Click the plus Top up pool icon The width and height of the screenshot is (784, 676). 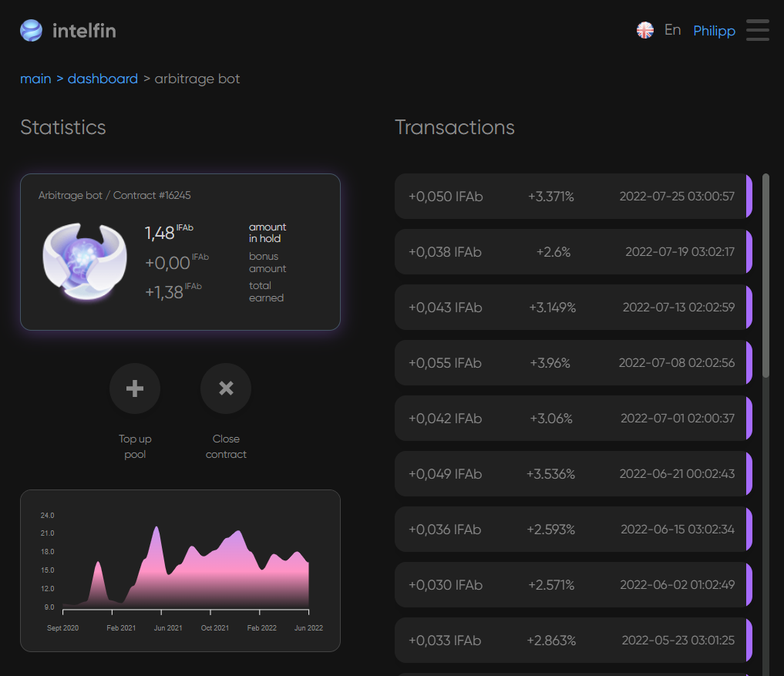pyautogui.click(x=135, y=388)
